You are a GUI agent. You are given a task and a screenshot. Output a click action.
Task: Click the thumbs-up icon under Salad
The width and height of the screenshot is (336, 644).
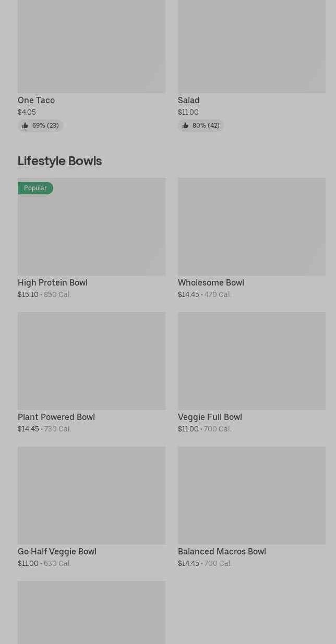[x=185, y=126]
